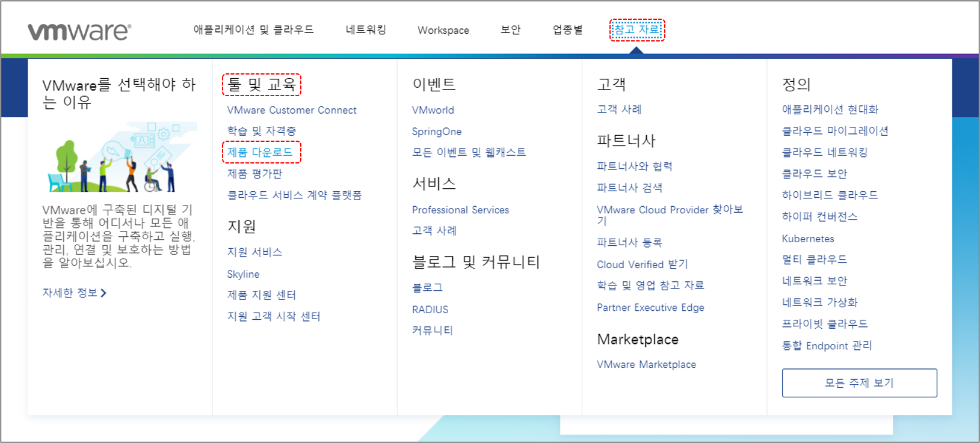
Task: Open Partner Executive Edge link
Action: [x=650, y=308]
